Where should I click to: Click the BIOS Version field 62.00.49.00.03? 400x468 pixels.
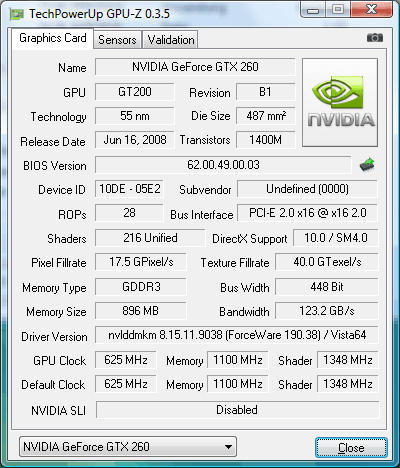point(223,165)
